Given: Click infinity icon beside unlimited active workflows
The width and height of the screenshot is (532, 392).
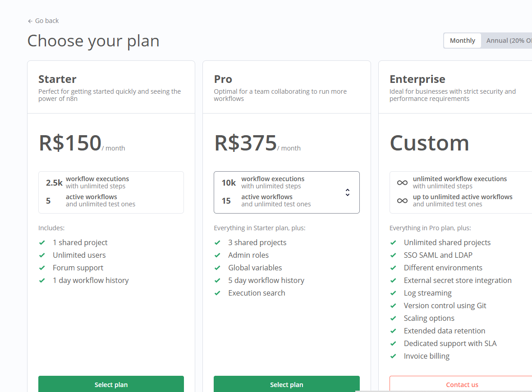Looking at the screenshot, I should [402, 201].
